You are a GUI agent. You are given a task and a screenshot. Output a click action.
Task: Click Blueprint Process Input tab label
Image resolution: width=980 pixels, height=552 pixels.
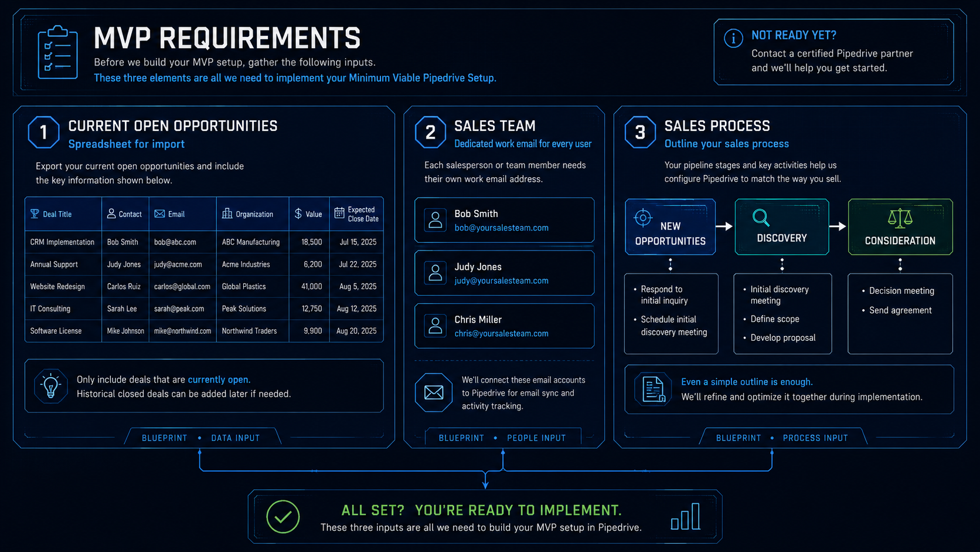(x=782, y=438)
